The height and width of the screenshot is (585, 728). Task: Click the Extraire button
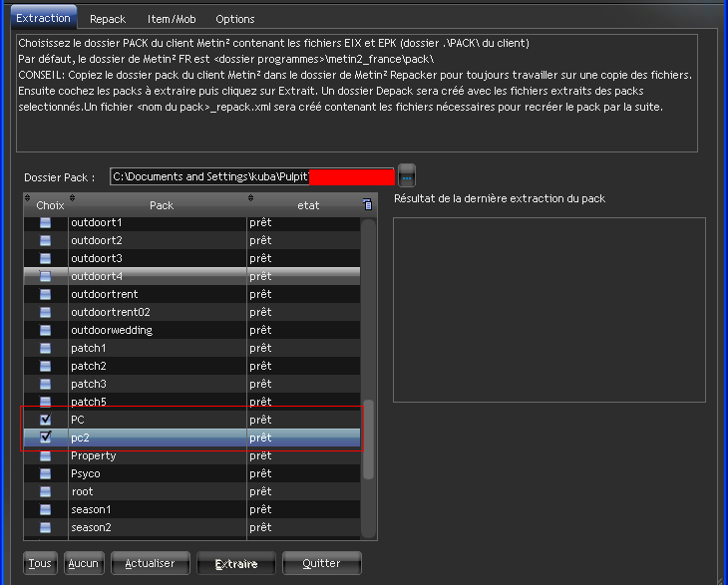pos(236,564)
